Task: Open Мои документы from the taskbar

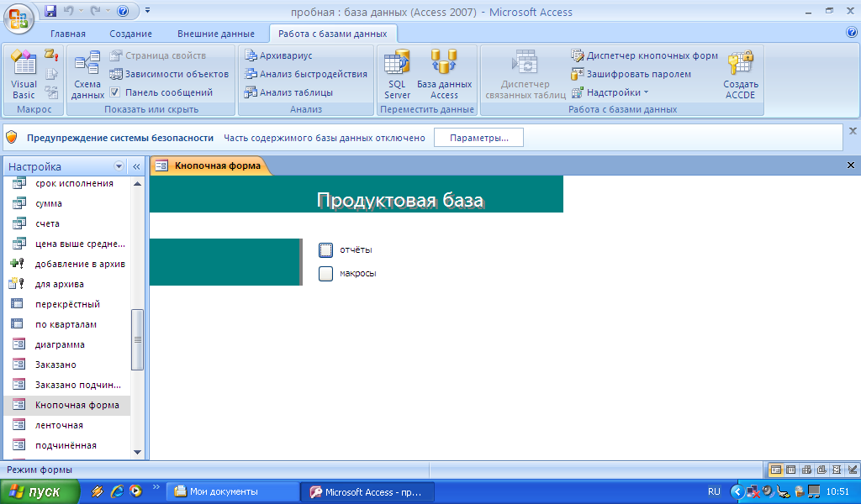Action: coord(232,491)
